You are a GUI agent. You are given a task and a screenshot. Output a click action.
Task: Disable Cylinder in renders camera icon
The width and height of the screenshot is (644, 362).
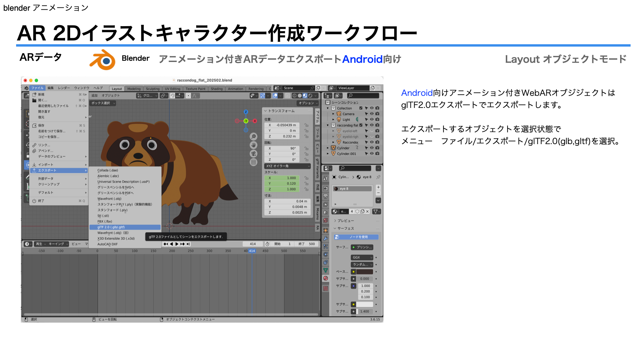tap(377, 148)
